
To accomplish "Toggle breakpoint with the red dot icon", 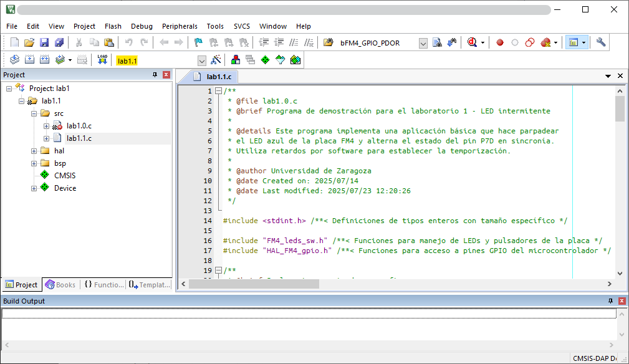I will 500,43.
